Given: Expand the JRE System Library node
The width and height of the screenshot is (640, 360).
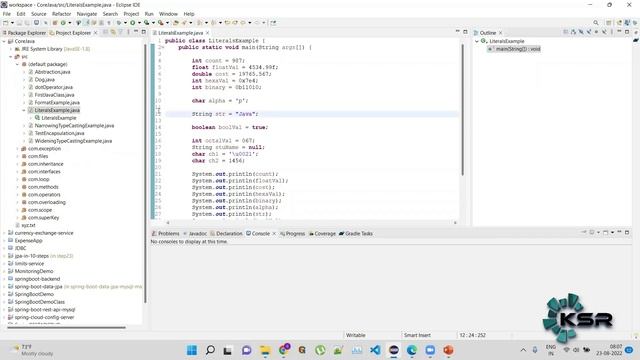Looking at the screenshot, I should click(x=11, y=49).
